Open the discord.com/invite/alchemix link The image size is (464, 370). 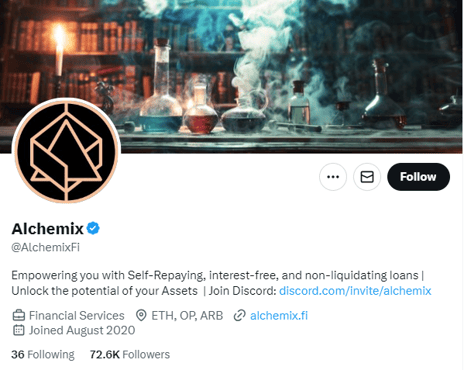(355, 291)
